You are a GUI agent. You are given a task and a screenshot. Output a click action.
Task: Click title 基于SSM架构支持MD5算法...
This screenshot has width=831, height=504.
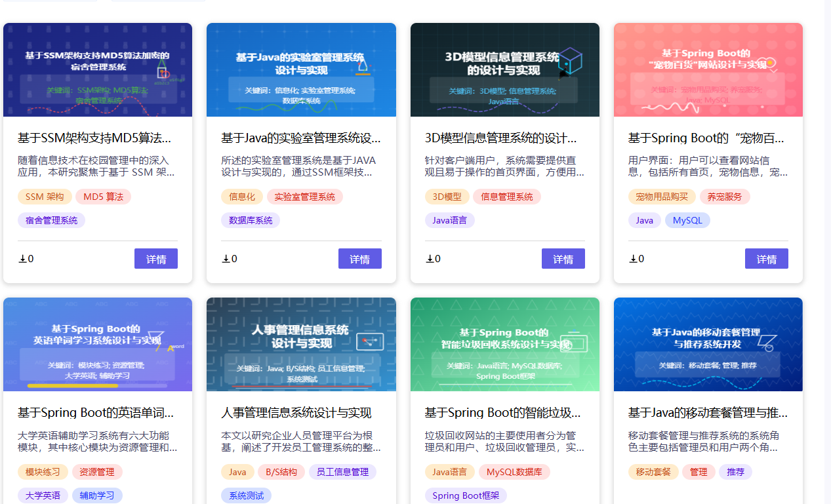94,138
